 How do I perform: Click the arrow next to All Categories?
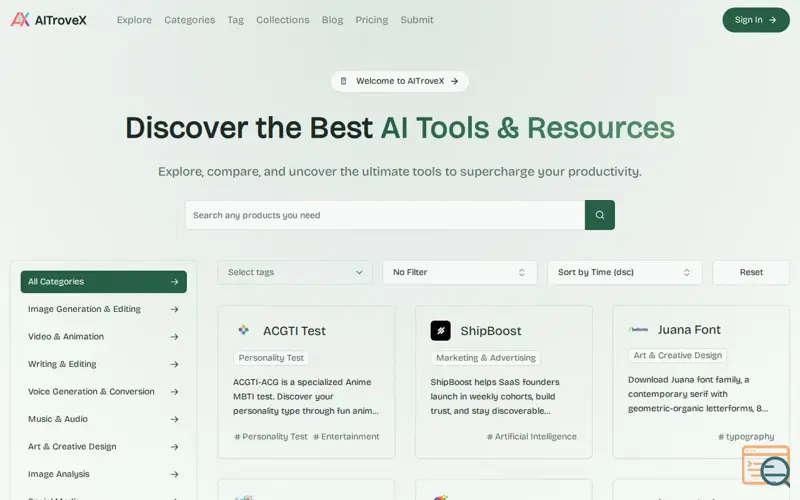click(x=174, y=282)
